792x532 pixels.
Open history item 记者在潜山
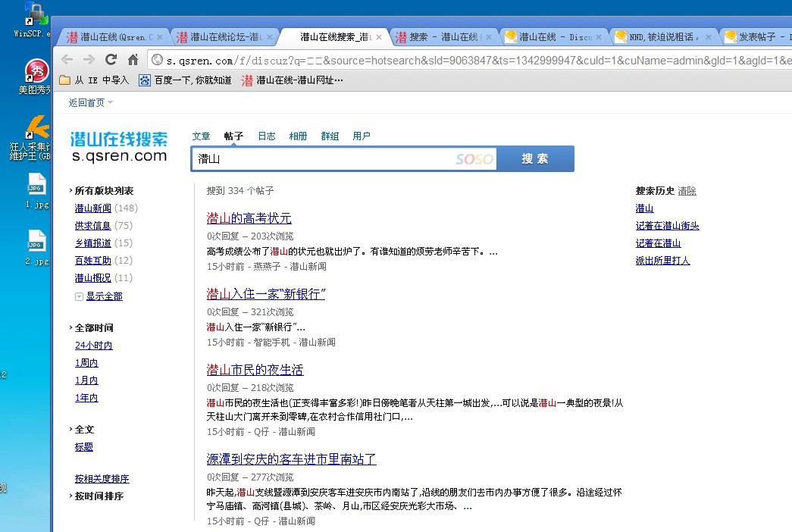click(658, 243)
